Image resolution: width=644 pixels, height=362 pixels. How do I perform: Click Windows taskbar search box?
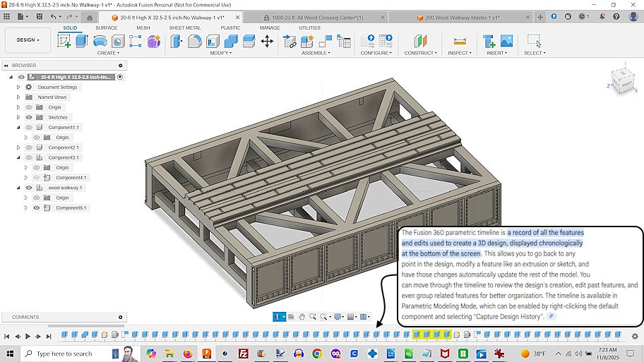tap(64, 354)
